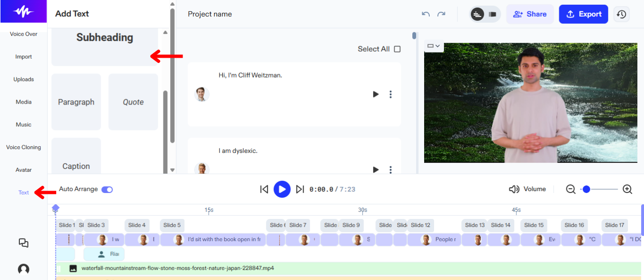This screenshot has width=644, height=280.
Task: Select the Slide 5 clip on timeline
Action: pos(172,225)
